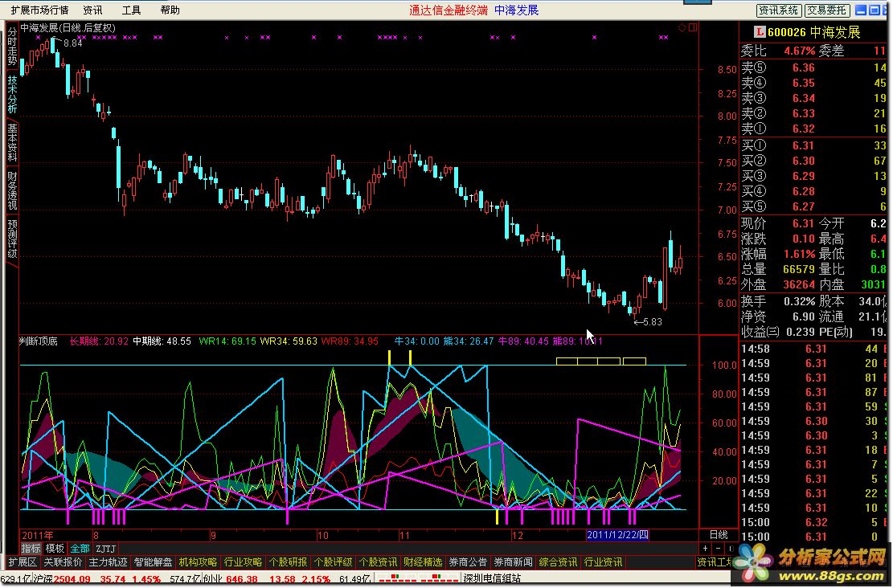Click the split-window icon above the chart

693,28
